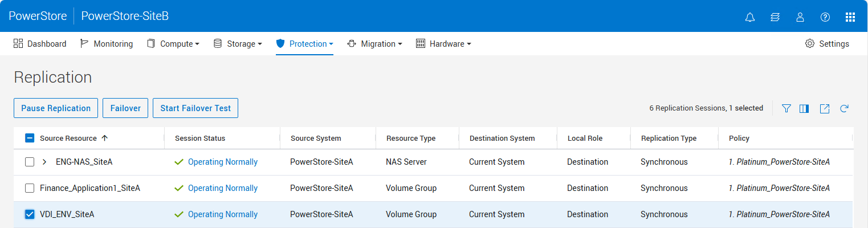Go to the Dashboard tab
868x228 pixels.
click(x=40, y=44)
